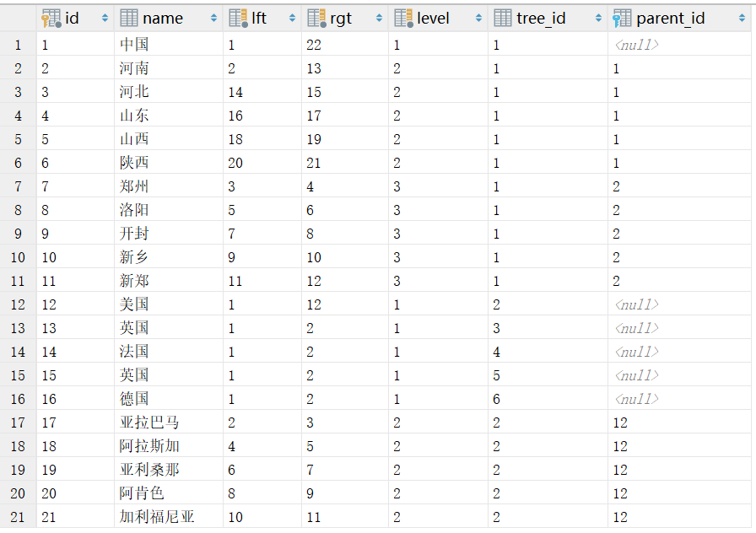This screenshot has width=756, height=533.
Task: Select the name cell 阿拉斯加
Action: point(168,446)
